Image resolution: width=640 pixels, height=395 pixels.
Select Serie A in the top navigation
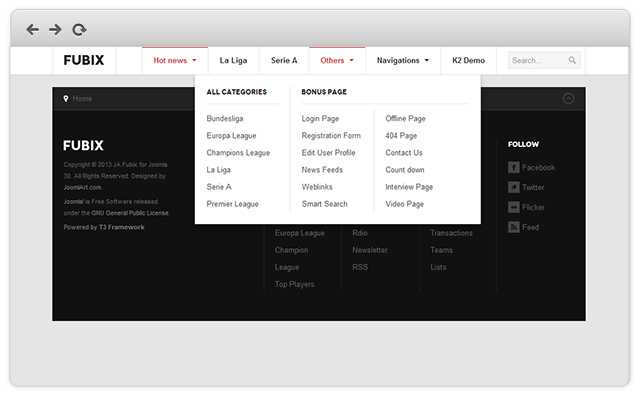(x=284, y=60)
